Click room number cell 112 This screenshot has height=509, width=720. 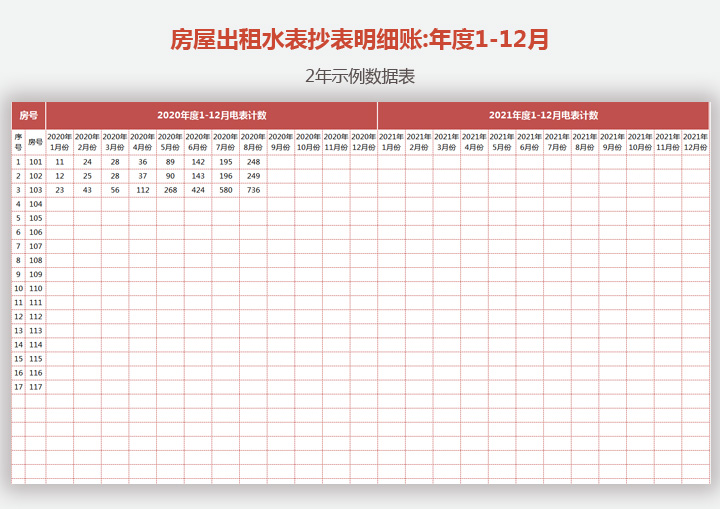coord(35,317)
